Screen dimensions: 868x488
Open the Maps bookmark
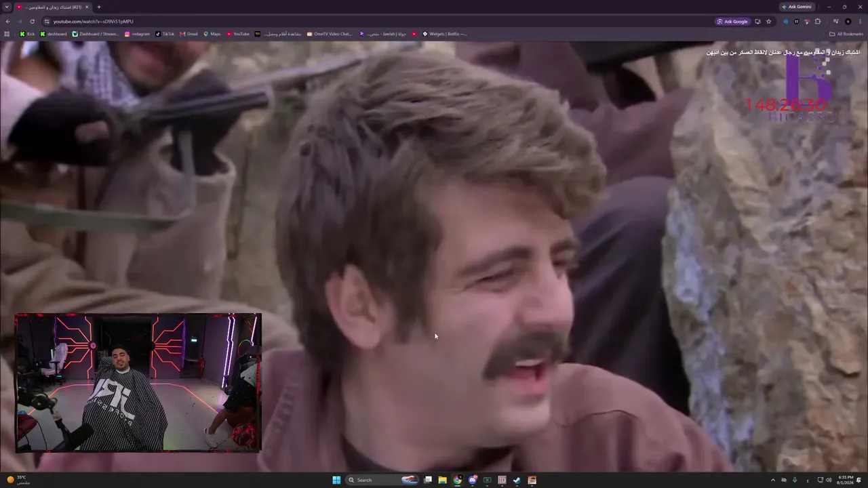pyautogui.click(x=212, y=34)
